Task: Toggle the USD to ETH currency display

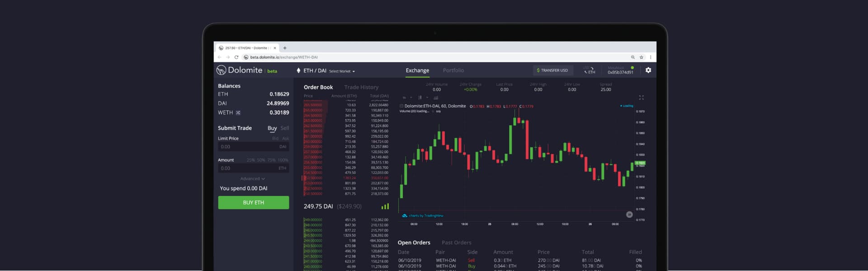Action: (x=589, y=70)
